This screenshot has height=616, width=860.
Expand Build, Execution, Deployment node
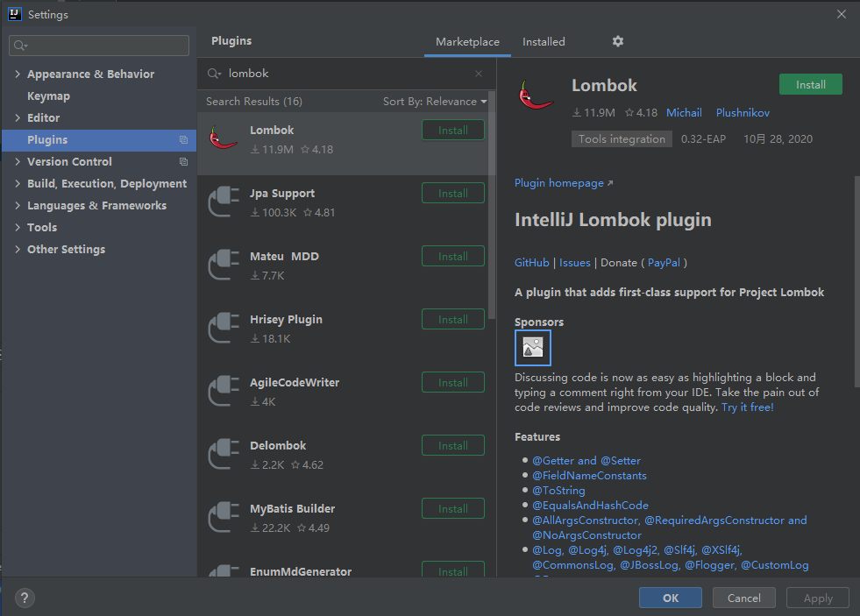(x=18, y=184)
